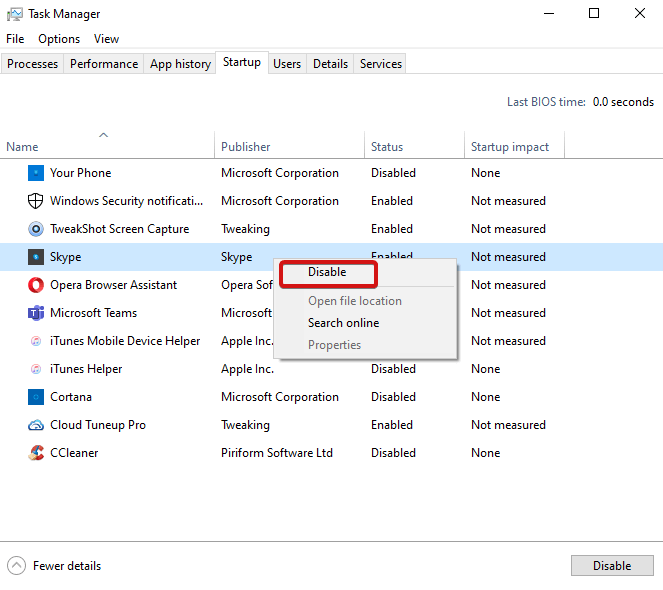Sort list by Status column header
This screenshot has height=590, width=663.
[387, 147]
